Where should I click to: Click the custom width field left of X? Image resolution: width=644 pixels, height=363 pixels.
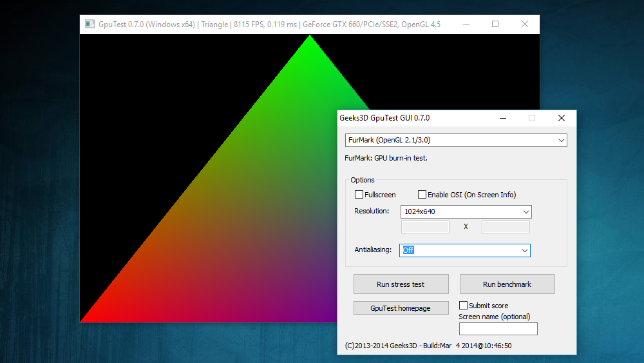pos(425,227)
